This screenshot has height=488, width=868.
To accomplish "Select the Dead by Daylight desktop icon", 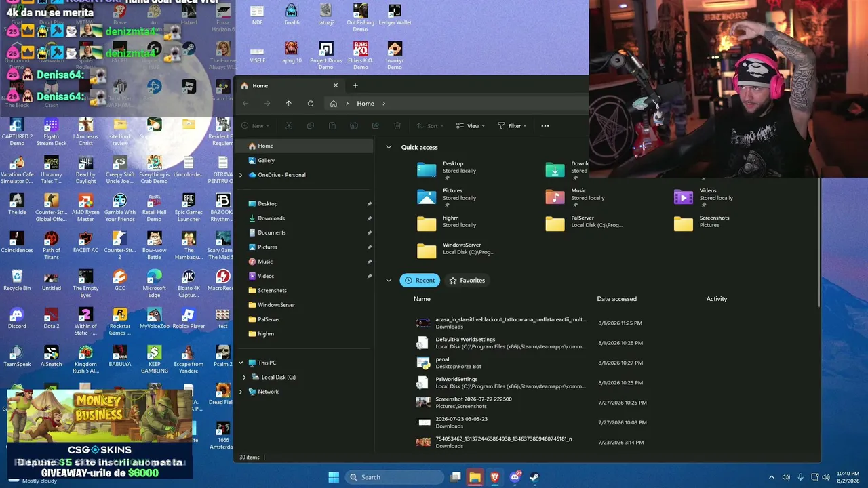I will (x=85, y=169).
